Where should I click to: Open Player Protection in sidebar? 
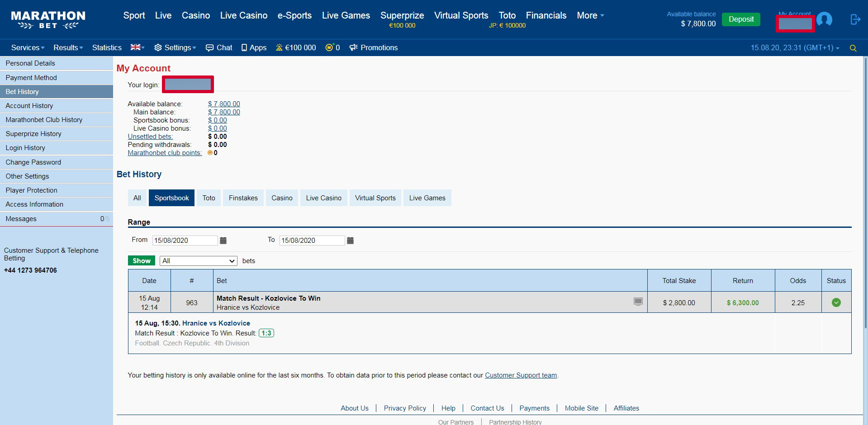[57, 190]
